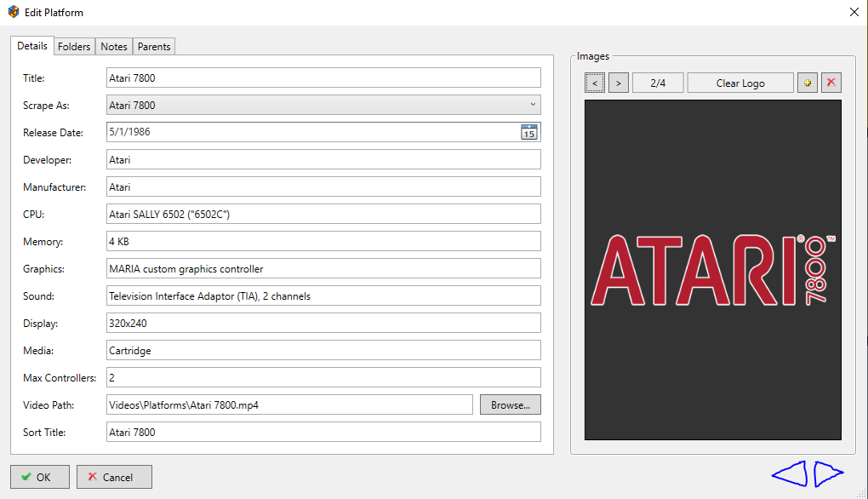Click the CPU text field

(x=323, y=214)
